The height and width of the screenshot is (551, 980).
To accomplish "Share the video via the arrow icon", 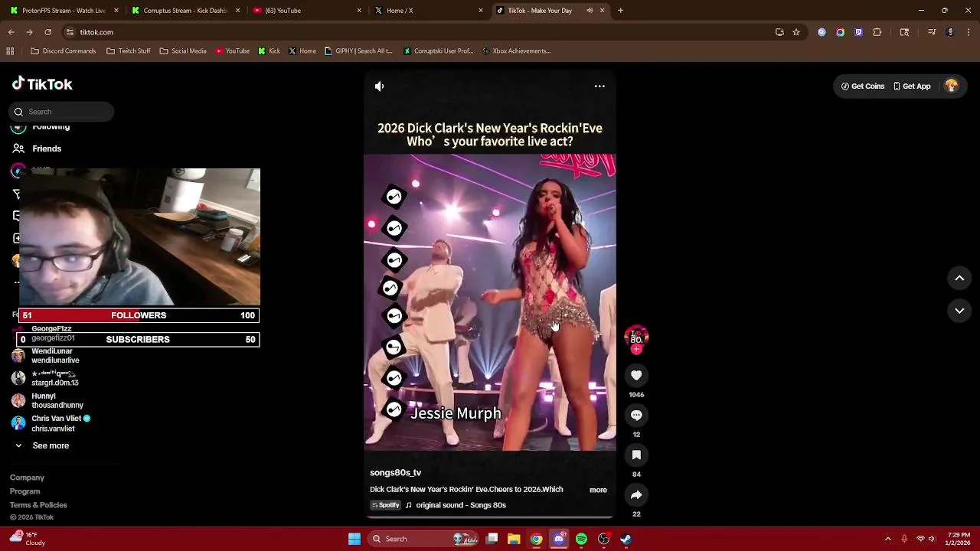I will (636, 495).
